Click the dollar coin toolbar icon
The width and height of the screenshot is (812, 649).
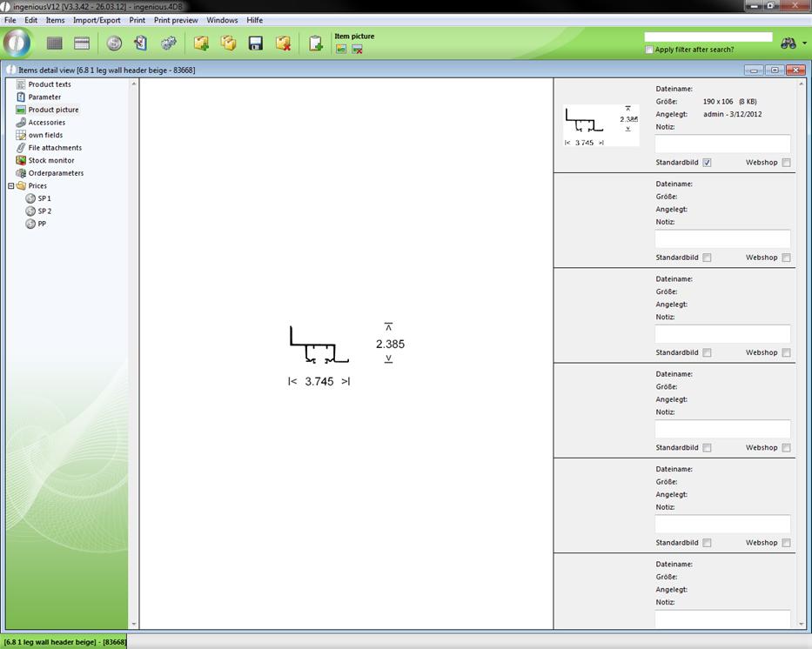coord(114,43)
